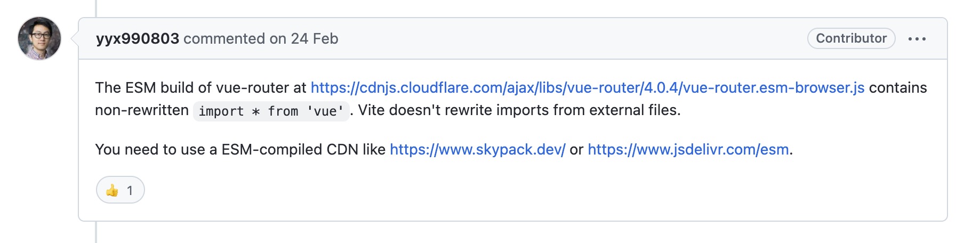
Task: Click the timeline line below the comment box
Action: tap(96, 233)
